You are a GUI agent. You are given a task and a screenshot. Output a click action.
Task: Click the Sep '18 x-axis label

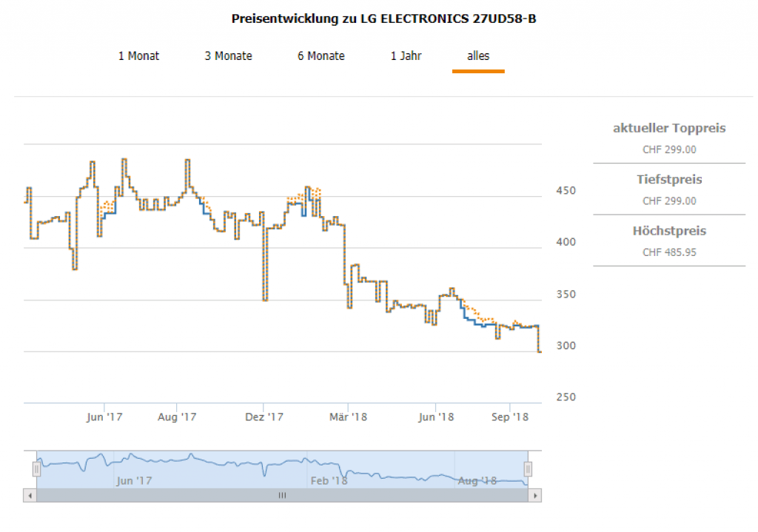pyautogui.click(x=510, y=417)
